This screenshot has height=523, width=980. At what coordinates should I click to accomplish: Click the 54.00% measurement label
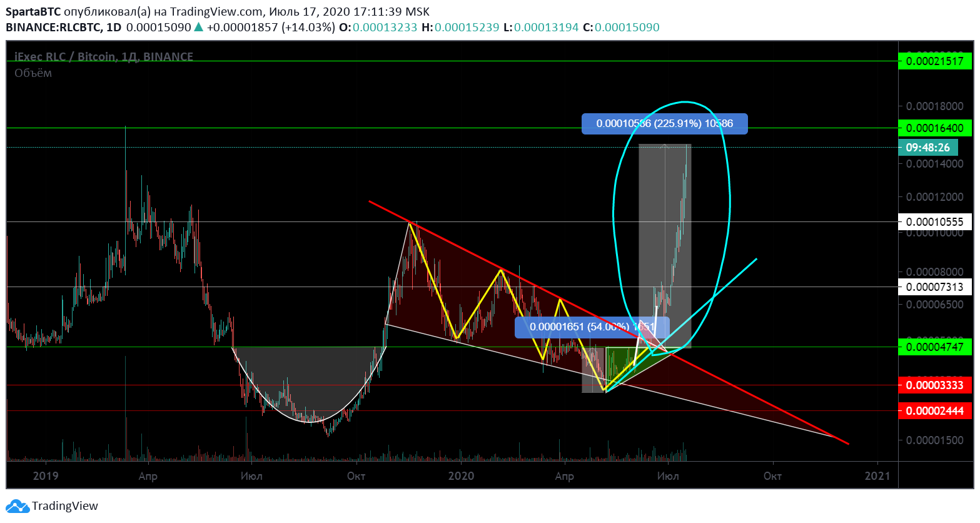tap(592, 327)
